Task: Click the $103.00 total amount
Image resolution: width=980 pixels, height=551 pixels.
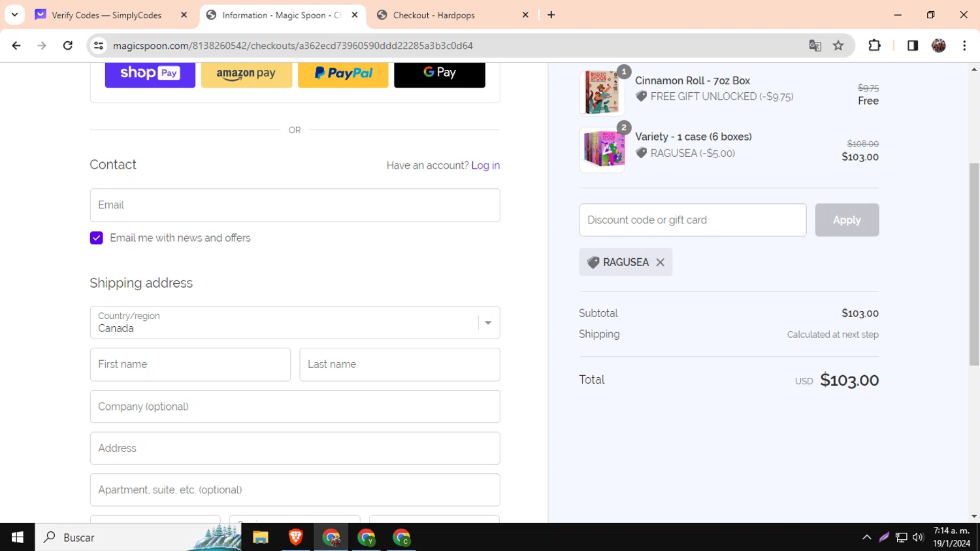Action: tap(849, 380)
